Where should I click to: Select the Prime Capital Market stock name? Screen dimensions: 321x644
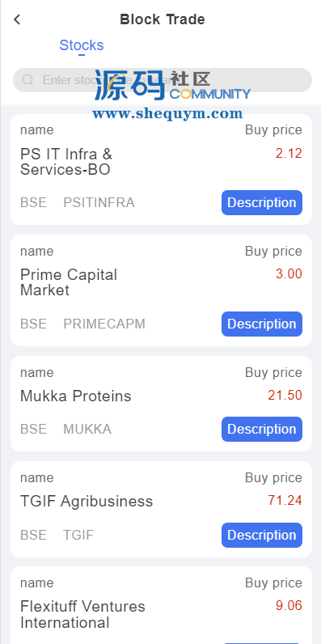pyautogui.click(x=69, y=282)
